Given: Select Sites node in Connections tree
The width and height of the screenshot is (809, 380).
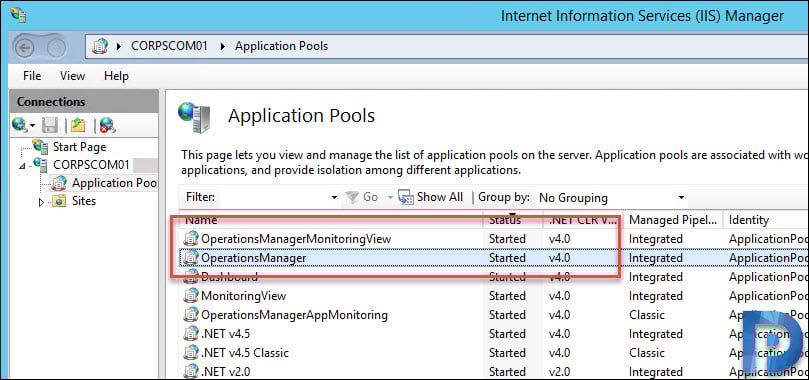Looking at the screenshot, I should pos(84,201).
